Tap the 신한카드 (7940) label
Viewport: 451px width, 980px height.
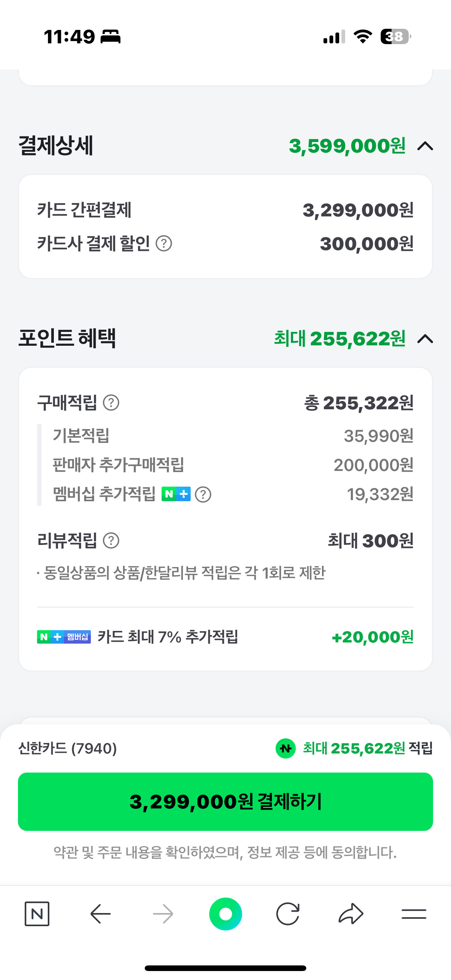pos(67,748)
